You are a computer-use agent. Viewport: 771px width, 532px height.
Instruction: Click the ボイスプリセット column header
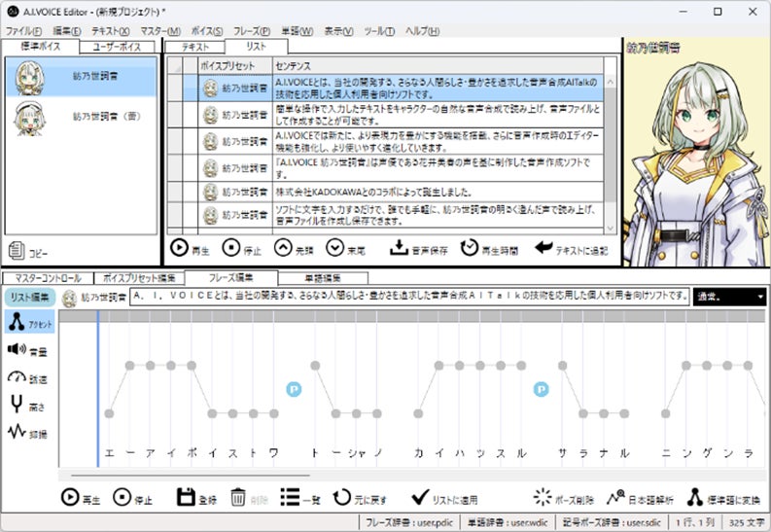[235, 66]
